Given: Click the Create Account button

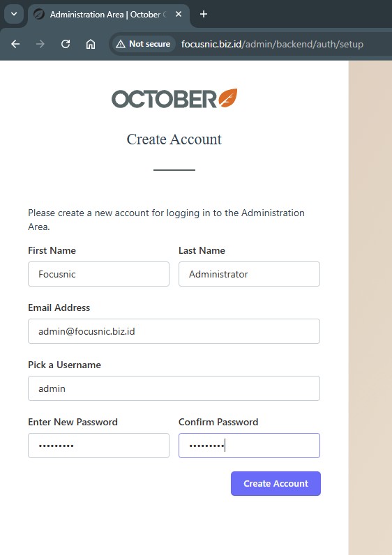Looking at the screenshot, I should [x=276, y=483].
